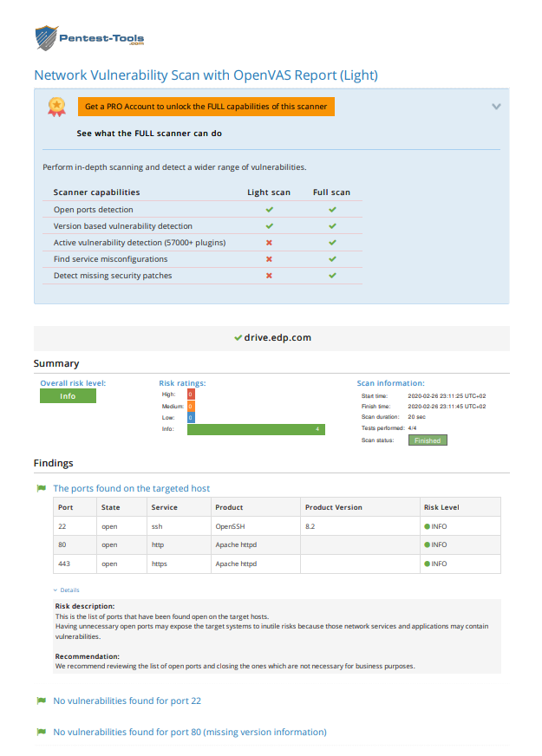Click the flag icon beside port 80 finding
The image size is (542, 756).
point(42,732)
